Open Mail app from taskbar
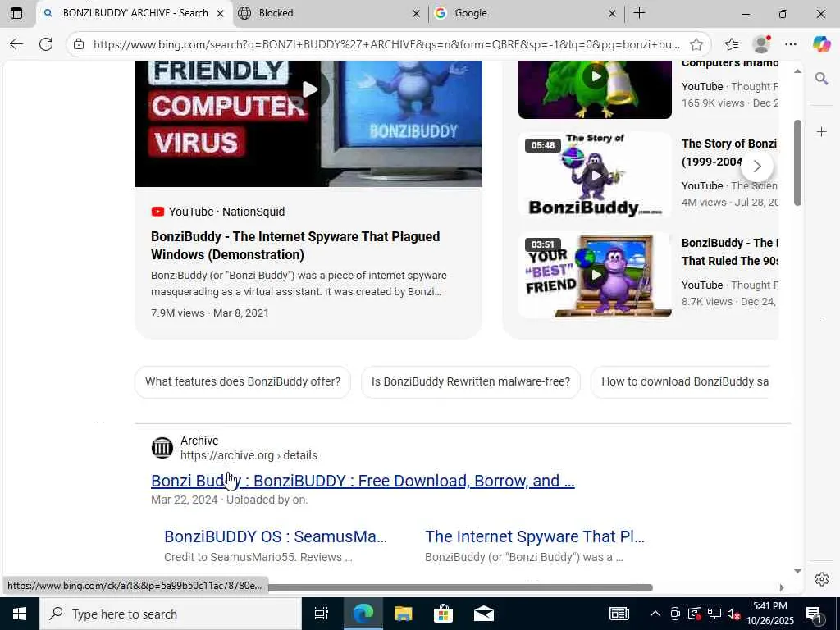 [x=484, y=614]
